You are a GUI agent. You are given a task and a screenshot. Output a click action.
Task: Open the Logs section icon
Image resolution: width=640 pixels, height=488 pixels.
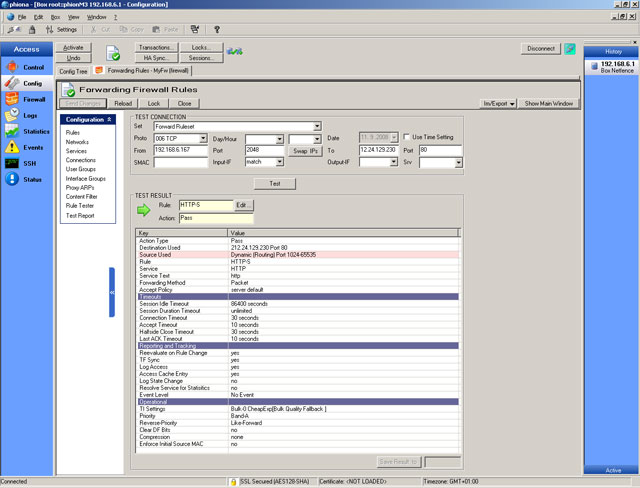tap(12, 115)
